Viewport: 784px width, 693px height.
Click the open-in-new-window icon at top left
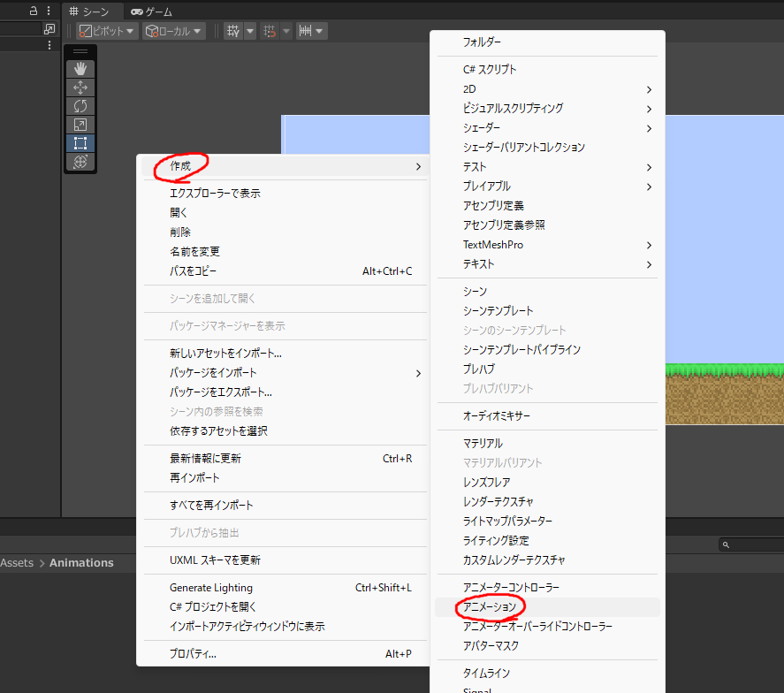(x=49, y=29)
